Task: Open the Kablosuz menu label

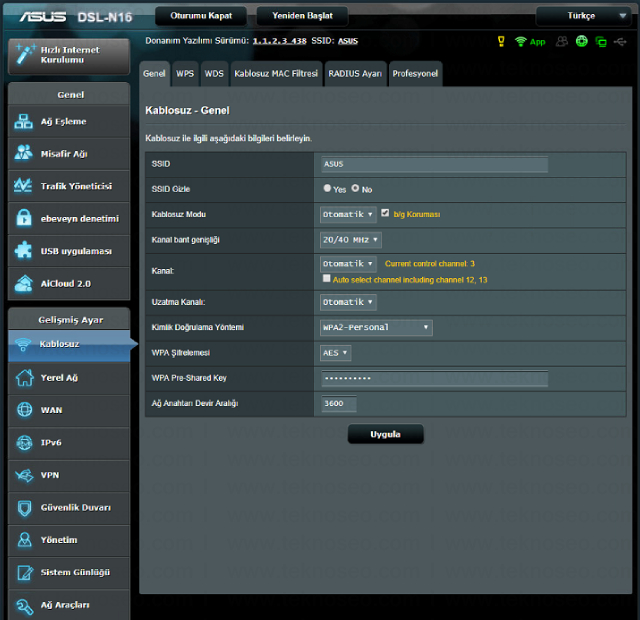Action: click(x=60, y=344)
